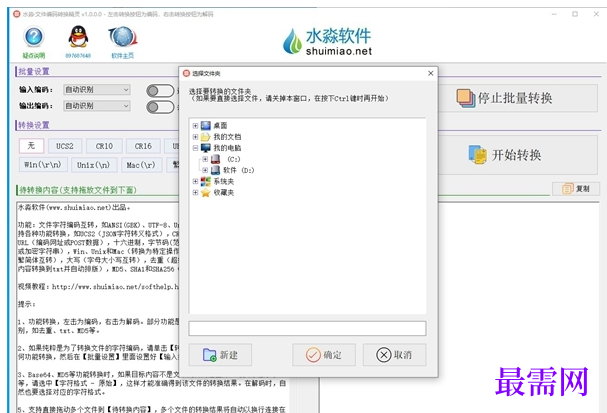The width and height of the screenshot is (607, 413).
Task: Choose the Mac(\r) line ending option
Action: pos(141,165)
